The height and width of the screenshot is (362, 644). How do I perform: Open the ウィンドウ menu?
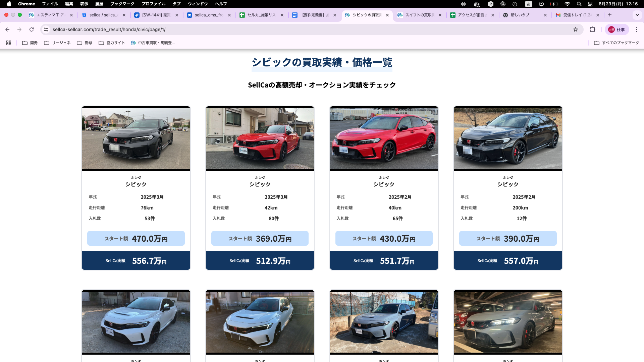(x=198, y=4)
